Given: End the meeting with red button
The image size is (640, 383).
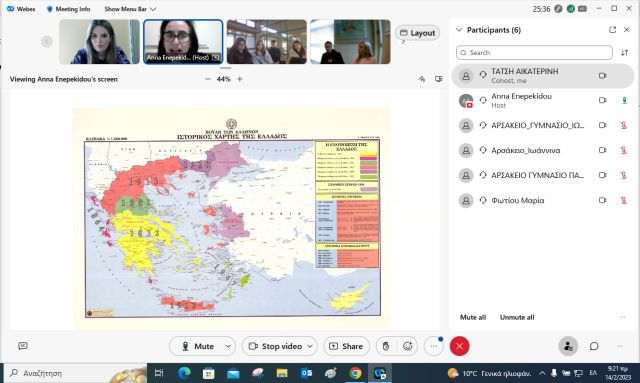Looking at the screenshot, I should 459,346.
